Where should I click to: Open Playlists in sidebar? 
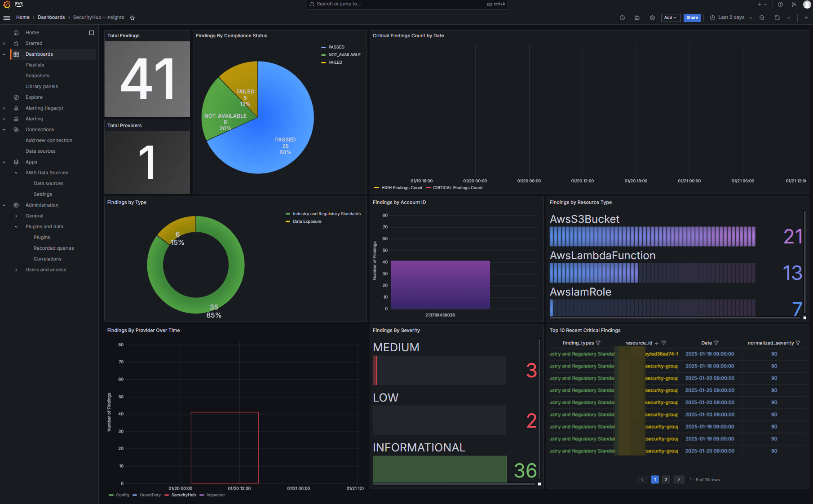click(x=35, y=65)
